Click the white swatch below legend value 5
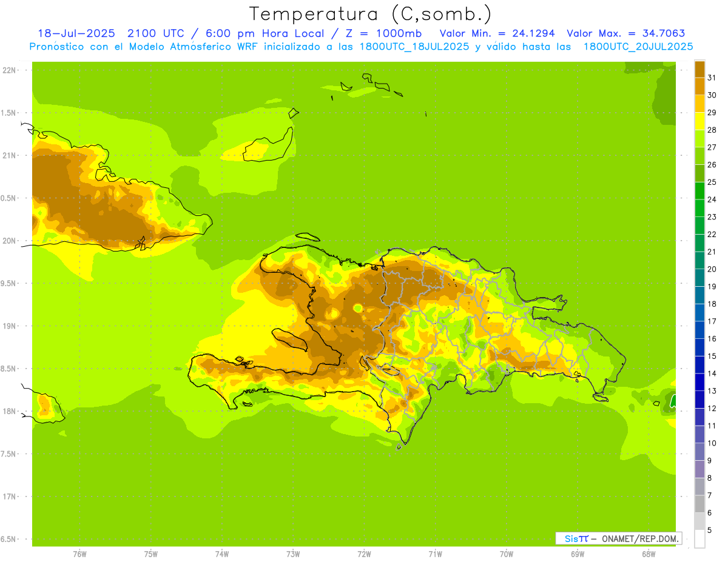Viewport: 728px width, 562px height. (699, 539)
